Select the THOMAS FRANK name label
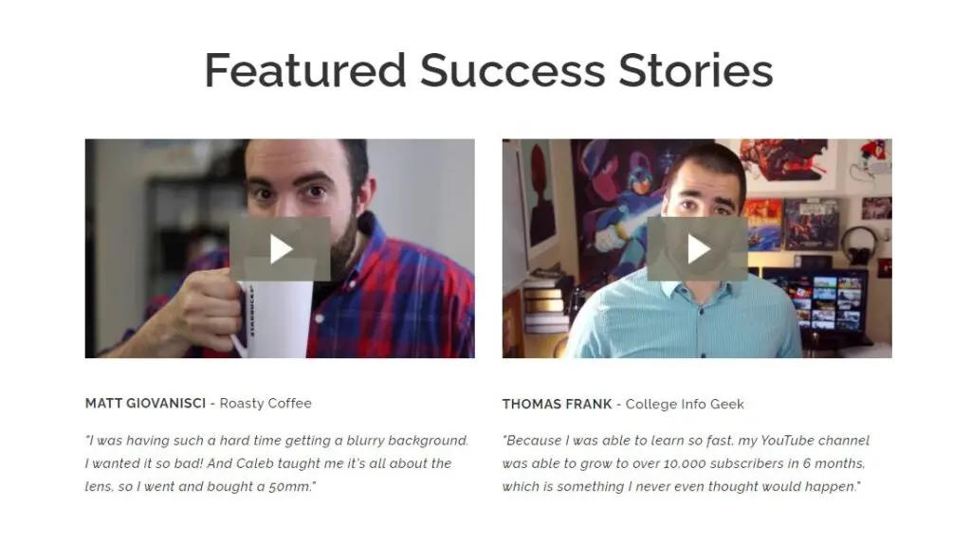The width and height of the screenshot is (971, 560). click(557, 405)
